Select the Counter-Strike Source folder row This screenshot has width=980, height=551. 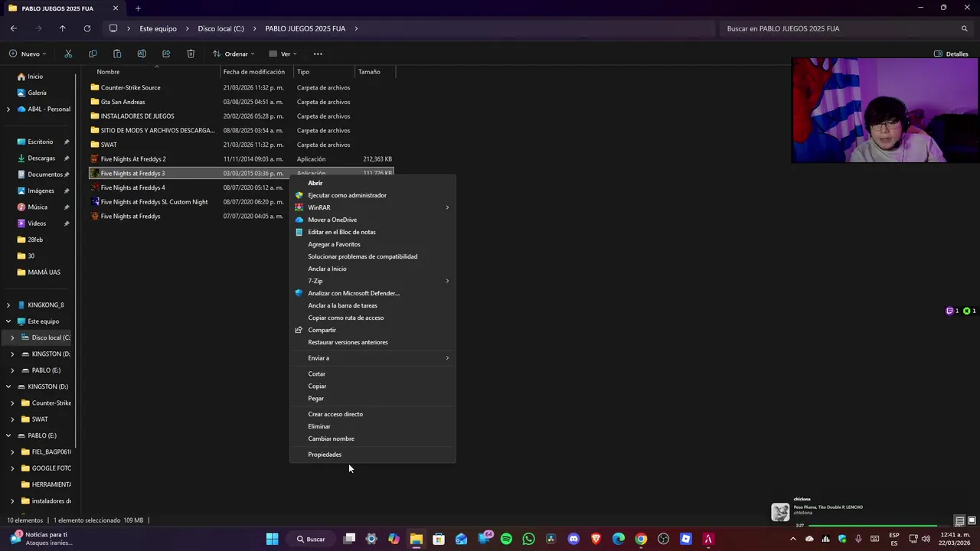tap(241, 87)
